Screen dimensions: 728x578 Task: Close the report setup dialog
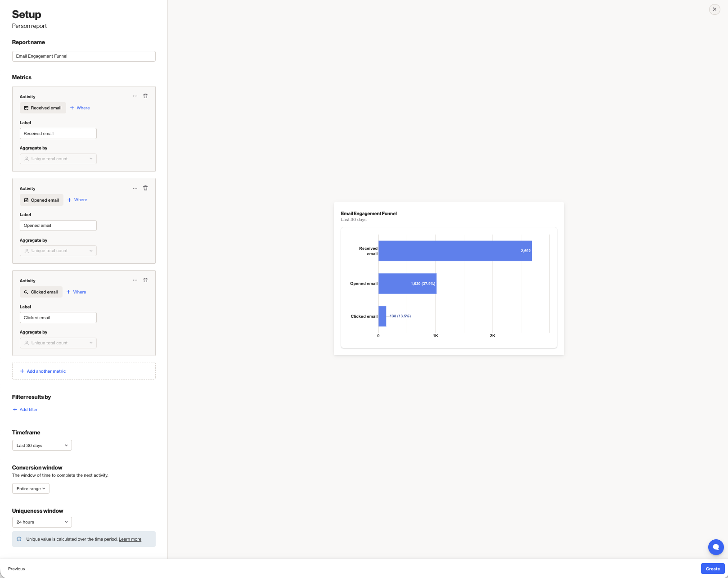715,9
